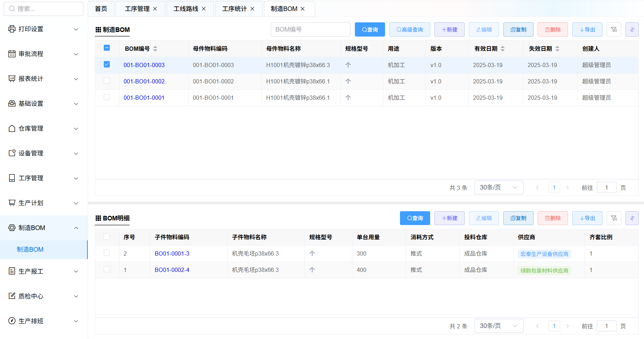Click sort toggle icon in BOM明细 toolbar
Image resolution: width=644 pixels, height=339 pixels.
click(x=632, y=218)
